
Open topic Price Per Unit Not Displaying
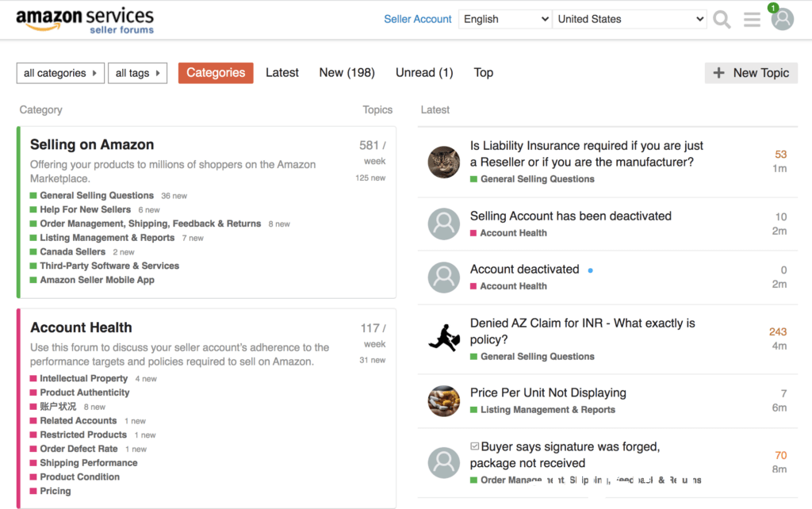(x=548, y=392)
